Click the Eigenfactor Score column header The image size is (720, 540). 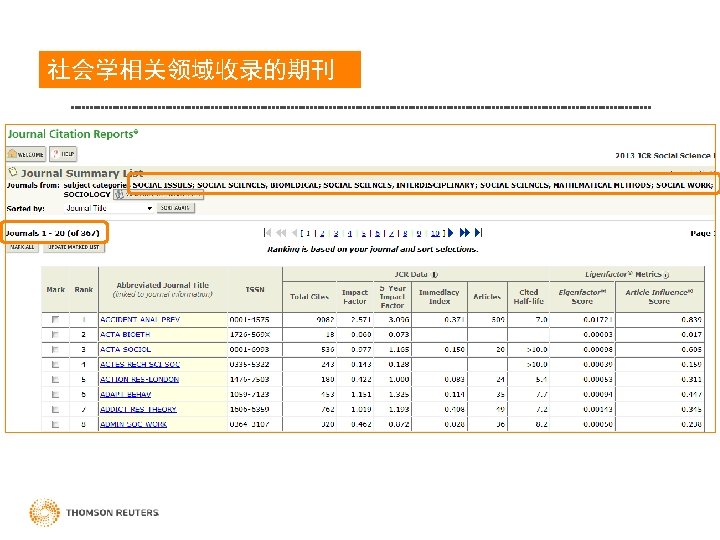582,297
